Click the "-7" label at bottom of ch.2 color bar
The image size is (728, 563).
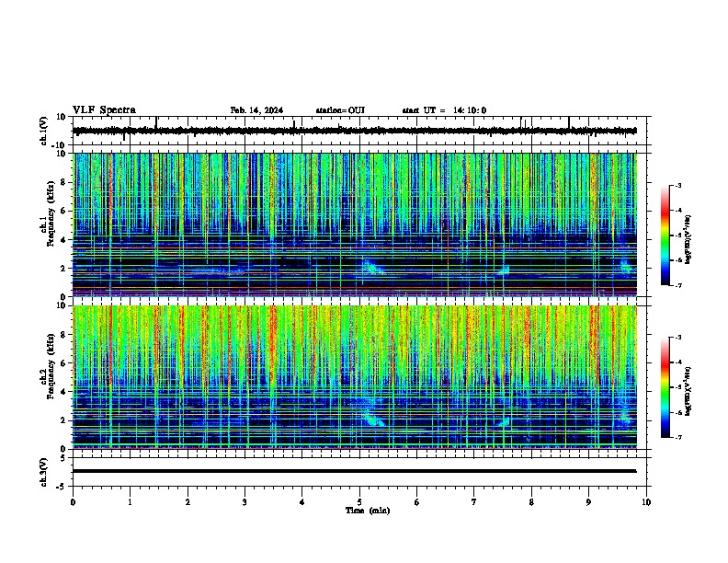tap(677, 438)
